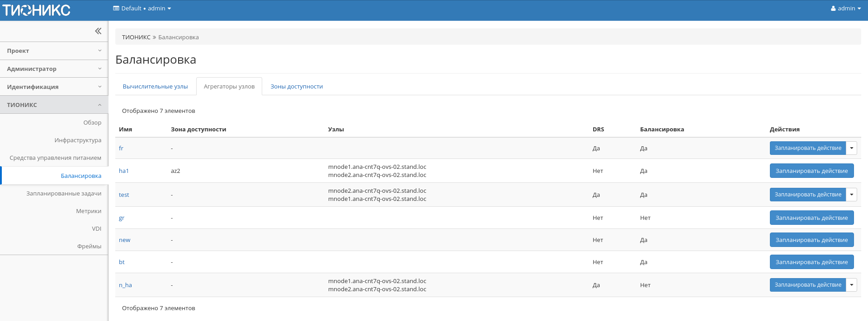Open Средства управления питанием page
Viewport: 868px width, 321px height.
click(x=55, y=158)
